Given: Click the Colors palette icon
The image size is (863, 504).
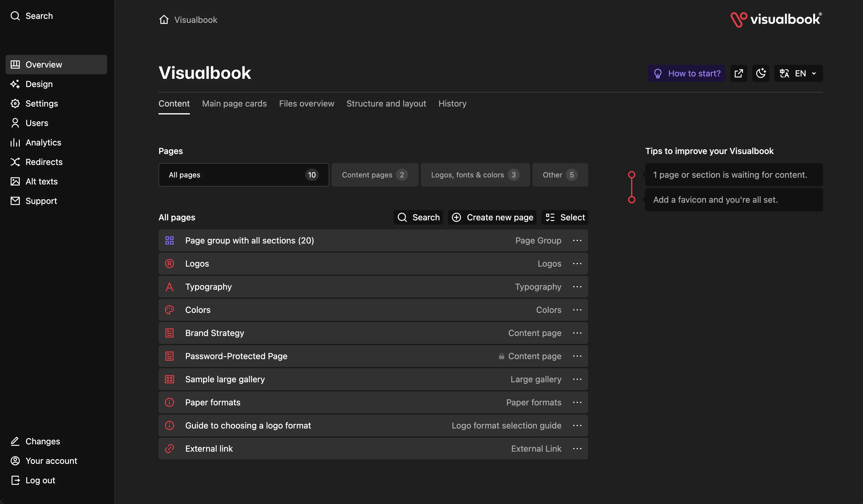Looking at the screenshot, I should [169, 310].
